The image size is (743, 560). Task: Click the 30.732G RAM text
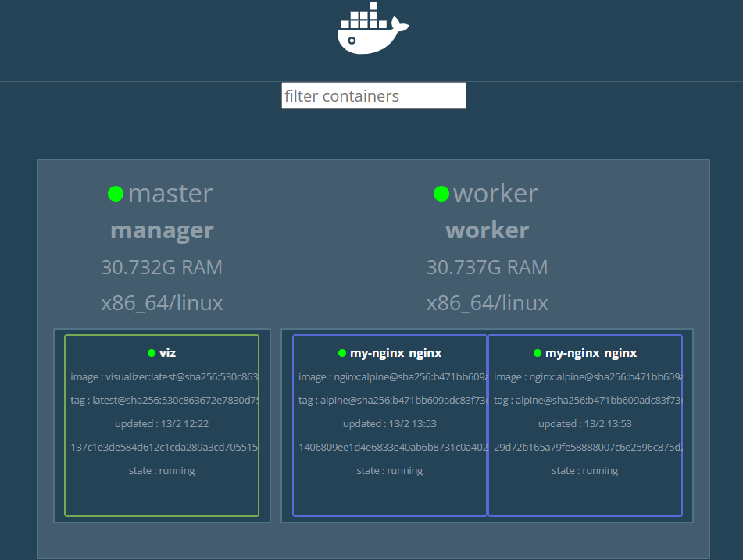tap(162, 267)
